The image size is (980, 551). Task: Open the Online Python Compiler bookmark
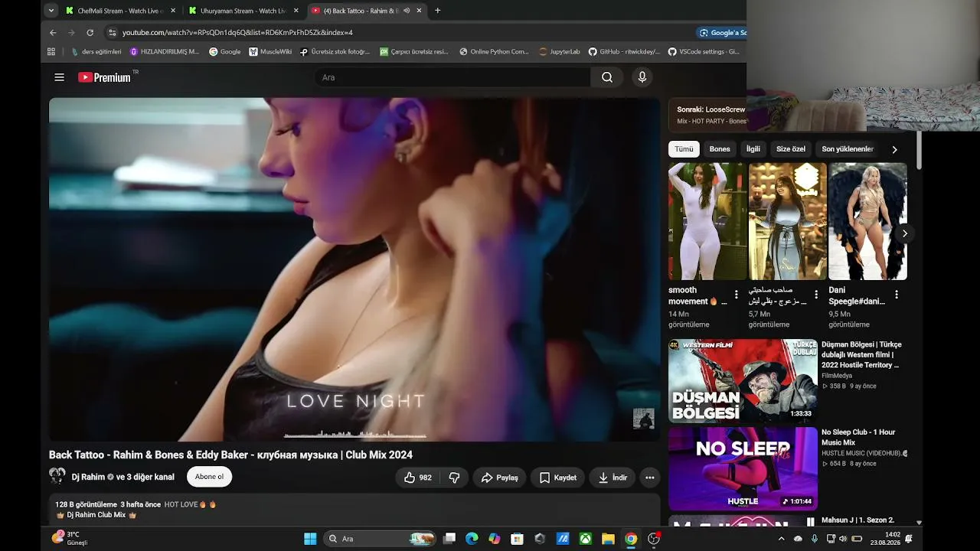tap(494, 52)
